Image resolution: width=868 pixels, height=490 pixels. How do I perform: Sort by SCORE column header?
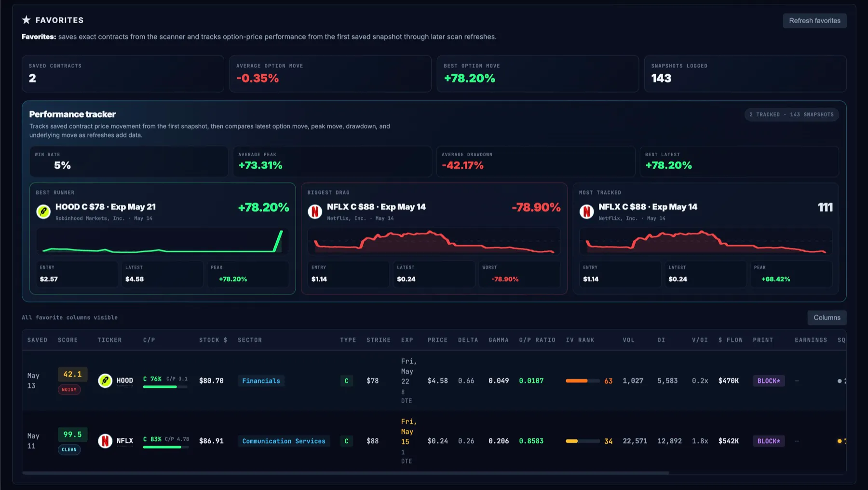68,340
